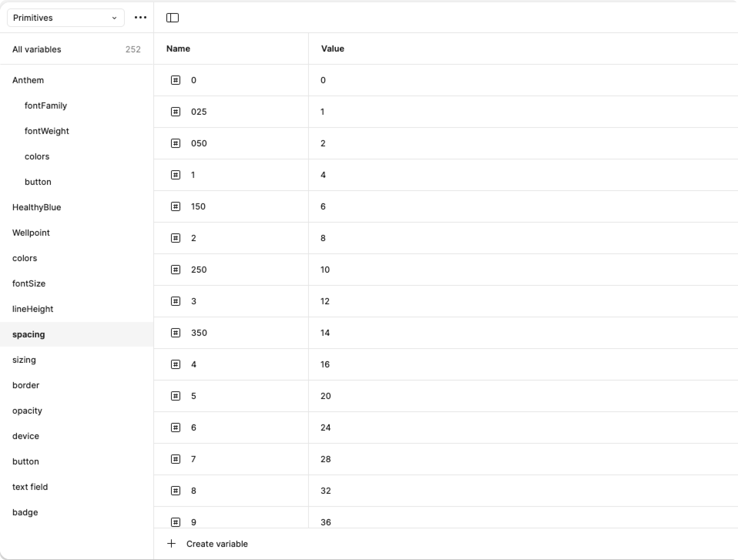This screenshot has height=560, width=738.
Task: Click the Value column header
Action: [x=332, y=49]
